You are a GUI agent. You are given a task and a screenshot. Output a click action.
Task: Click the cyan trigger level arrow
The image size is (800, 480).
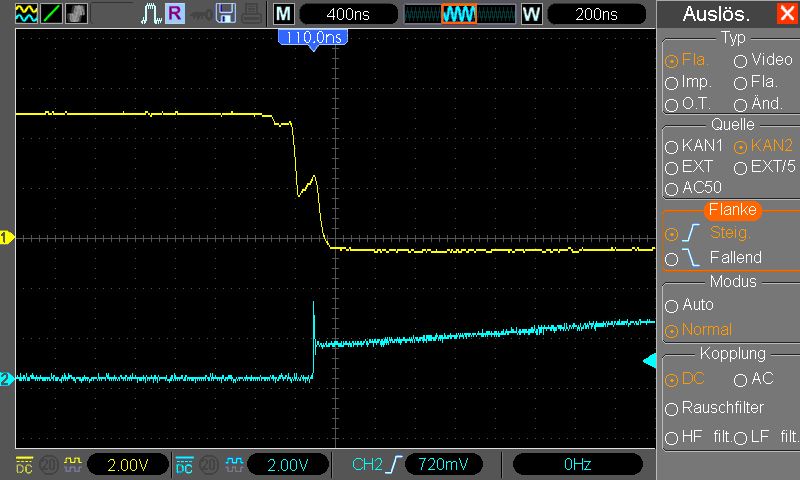pyautogui.click(x=649, y=362)
